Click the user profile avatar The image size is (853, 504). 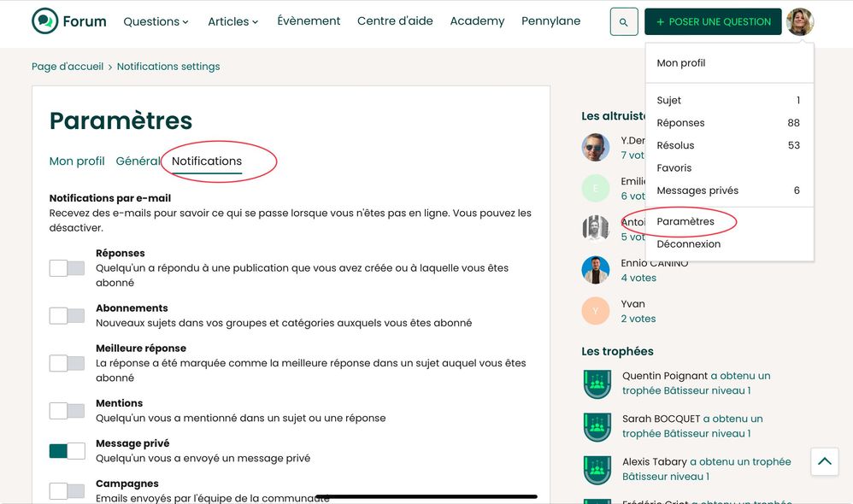(x=800, y=22)
